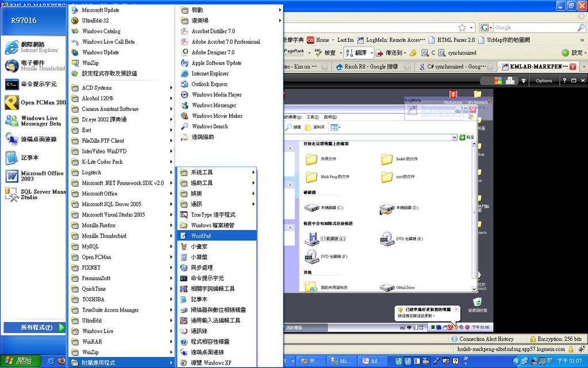588x368 pixels.
Task: Open DVD 光碟機 (E:) in remote window
Action: pyautogui.click(x=401, y=239)
